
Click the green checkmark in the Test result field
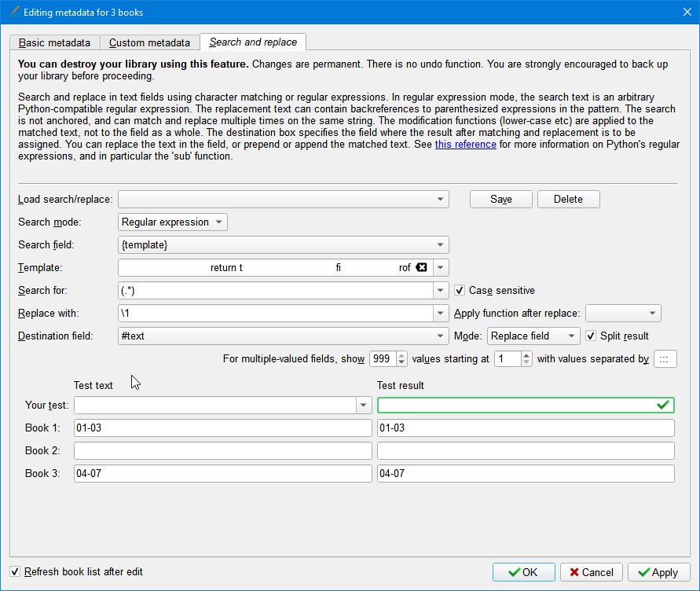pyautogui.click(x=664, y=405)
